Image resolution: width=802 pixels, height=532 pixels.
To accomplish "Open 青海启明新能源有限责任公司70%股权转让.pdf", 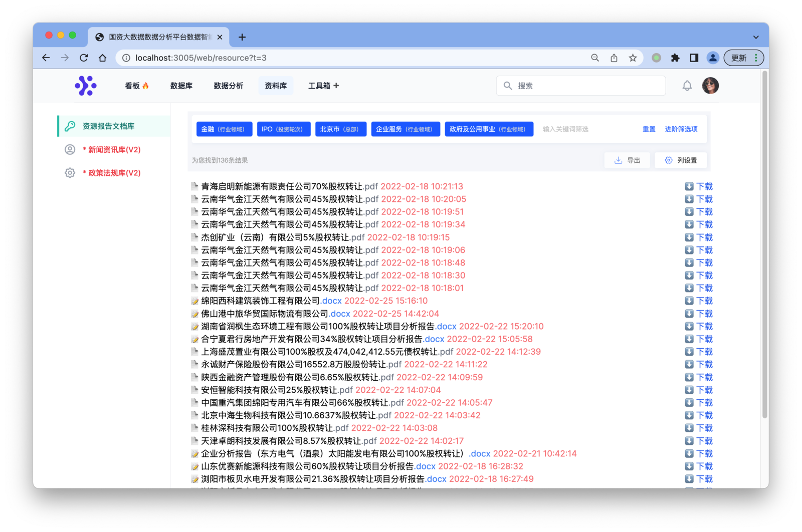I will (290, 186).
